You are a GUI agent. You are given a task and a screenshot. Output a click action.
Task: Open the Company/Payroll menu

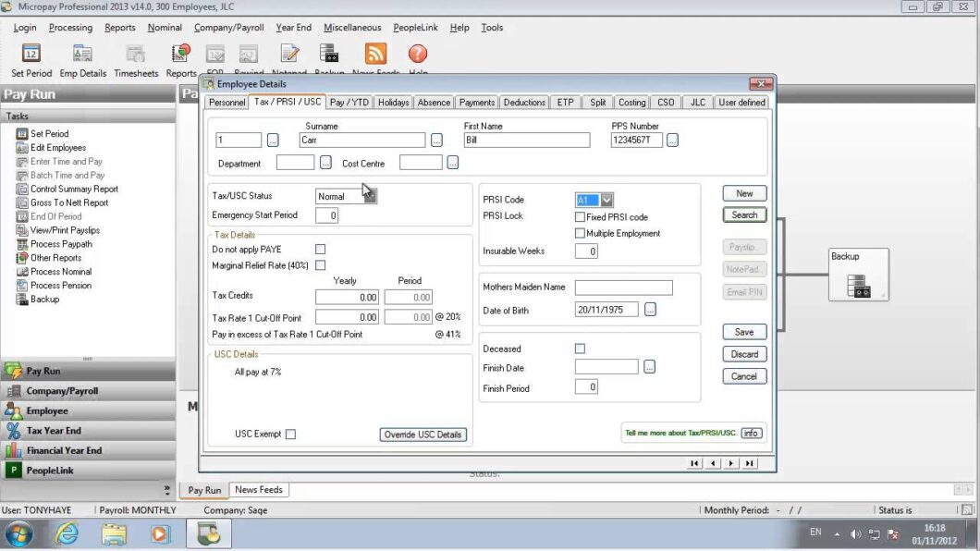click(228, 28)
